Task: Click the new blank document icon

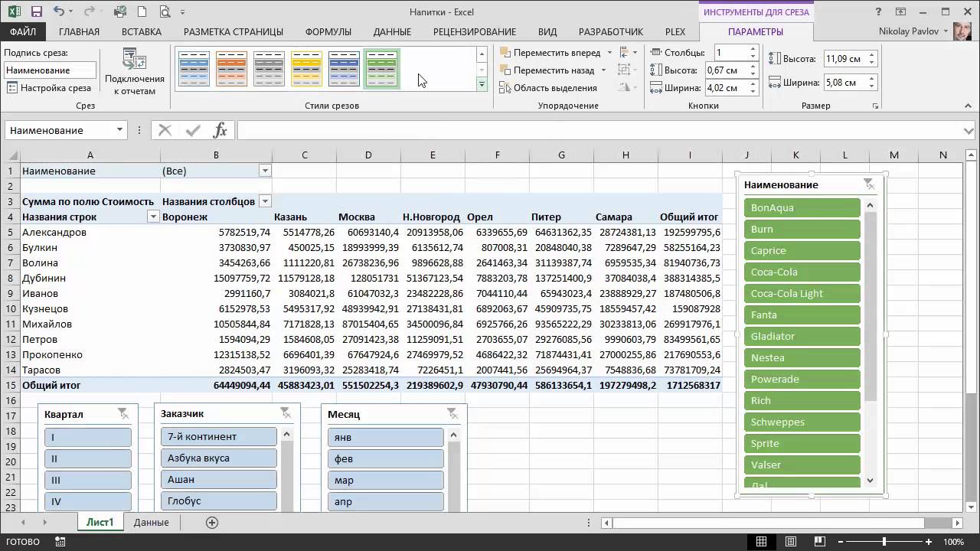Action: 142,11
